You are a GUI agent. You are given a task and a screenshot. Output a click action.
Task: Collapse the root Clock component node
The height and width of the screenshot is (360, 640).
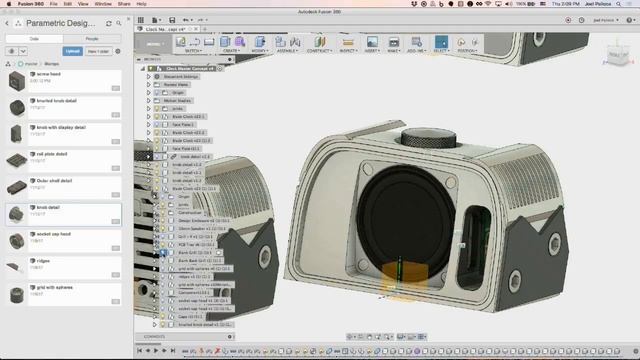pyautogui.click(x=143, y=69)
